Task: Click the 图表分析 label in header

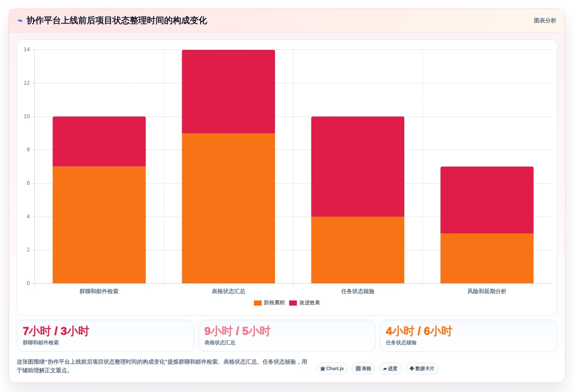Action: (x=545, y=21)
